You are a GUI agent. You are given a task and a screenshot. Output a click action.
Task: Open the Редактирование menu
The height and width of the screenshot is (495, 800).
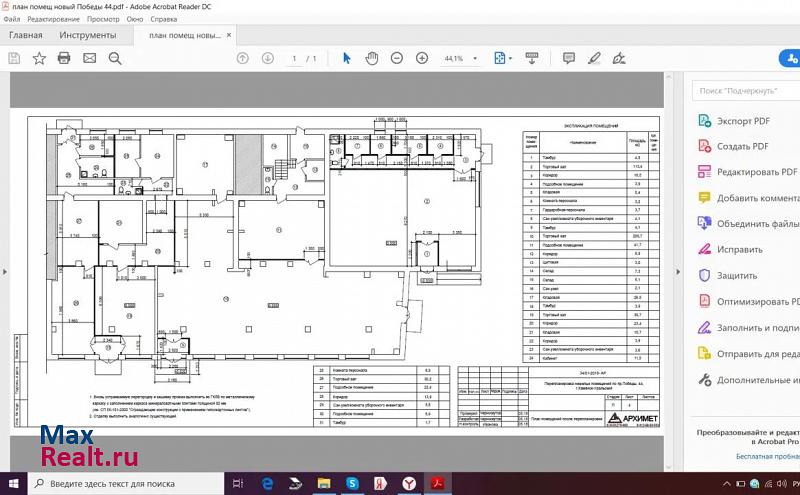tap(54, 19)
